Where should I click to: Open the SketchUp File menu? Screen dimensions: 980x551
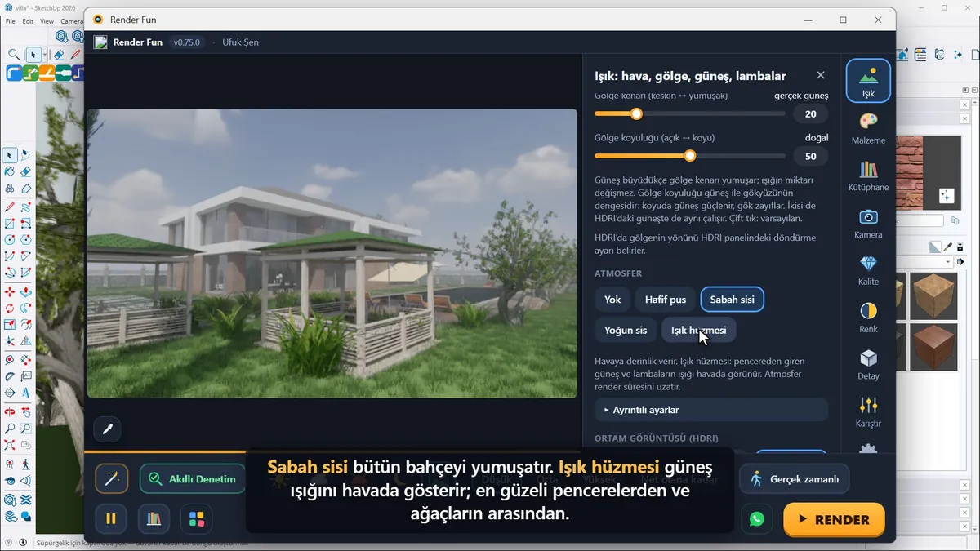tap(11, 21)
